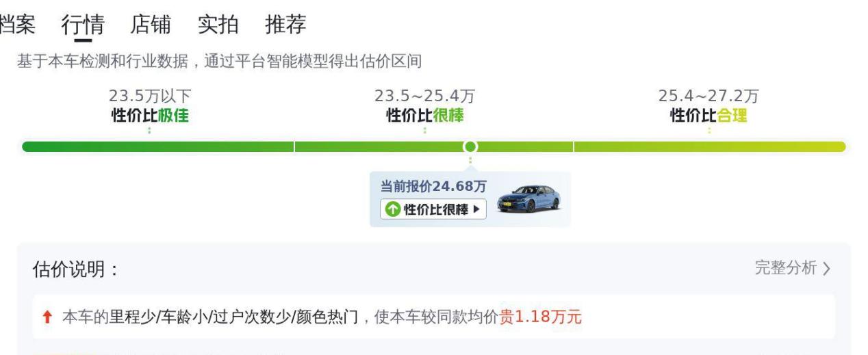Click the red up-arrow icon beside 本车的里程少
This screenshot has height=355, width=868.
coord(47,318)
